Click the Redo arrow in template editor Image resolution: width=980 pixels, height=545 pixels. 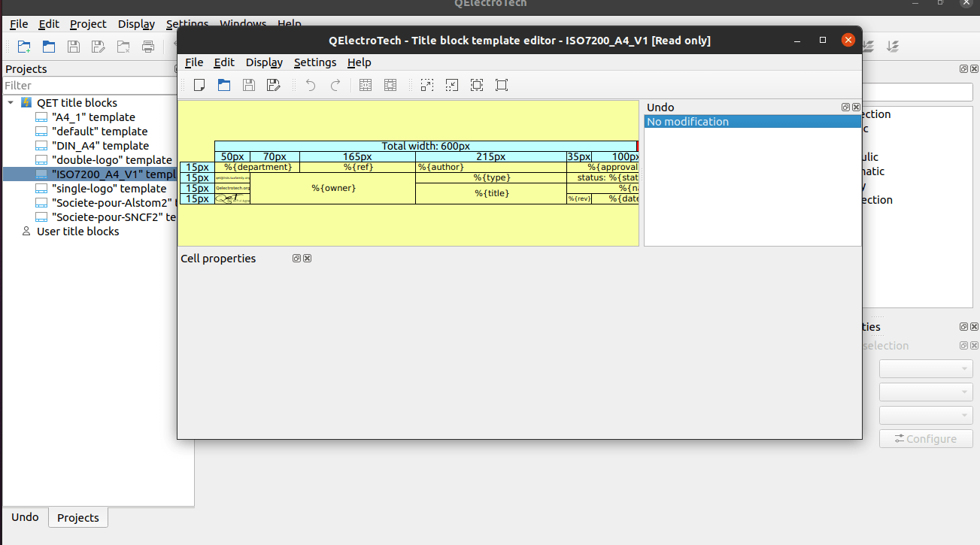click(x=335, y=85)
